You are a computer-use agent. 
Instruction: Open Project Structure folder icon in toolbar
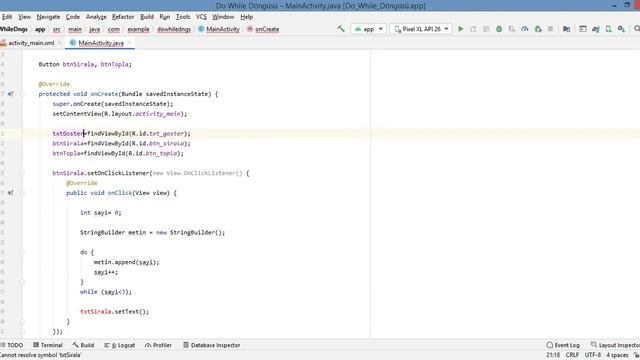coord(567,29)
